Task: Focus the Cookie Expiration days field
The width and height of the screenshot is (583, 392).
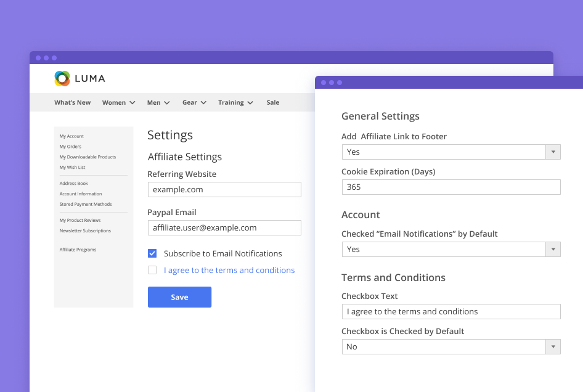Action: [450, 187]
